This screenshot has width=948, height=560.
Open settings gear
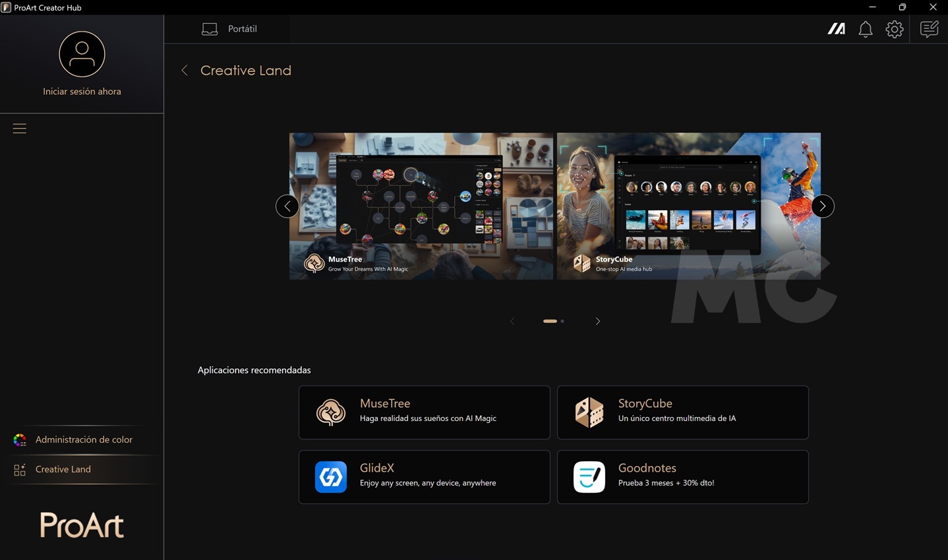point(895,29)
